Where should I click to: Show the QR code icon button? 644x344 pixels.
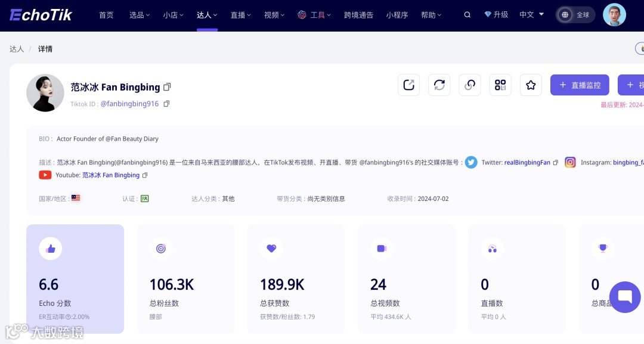point(500,85)
